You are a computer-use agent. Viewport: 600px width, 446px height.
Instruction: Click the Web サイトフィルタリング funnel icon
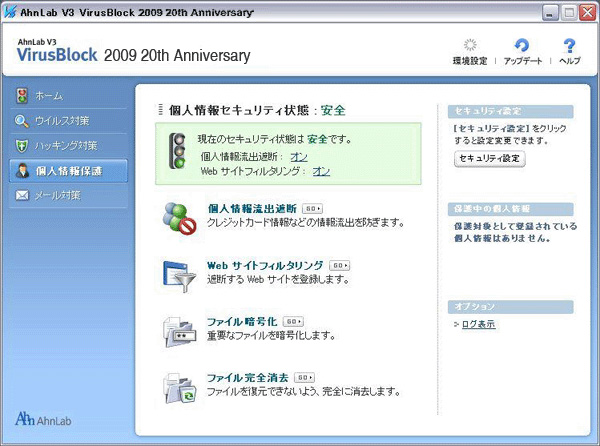[179, 276]
